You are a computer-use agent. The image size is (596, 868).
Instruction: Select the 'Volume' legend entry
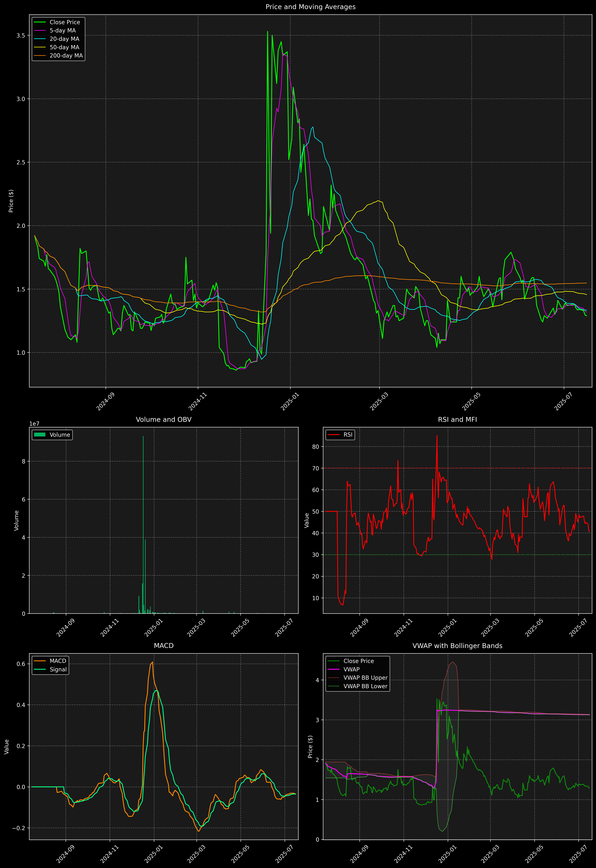(x=52, y=435)
